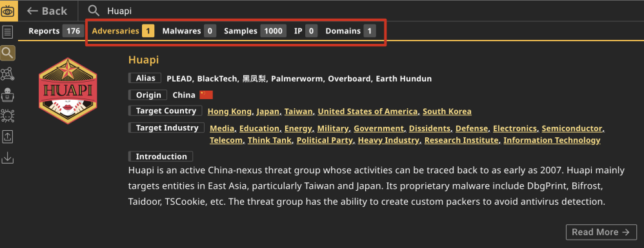Open the Think Tank industry link
Image resolution: width=644 pixels, height=248 pixels.
point(270,140)
